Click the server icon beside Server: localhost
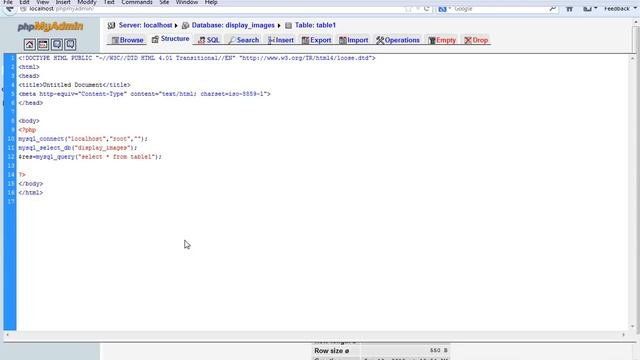The image size is (640, 360). click(x=111, y=25)
